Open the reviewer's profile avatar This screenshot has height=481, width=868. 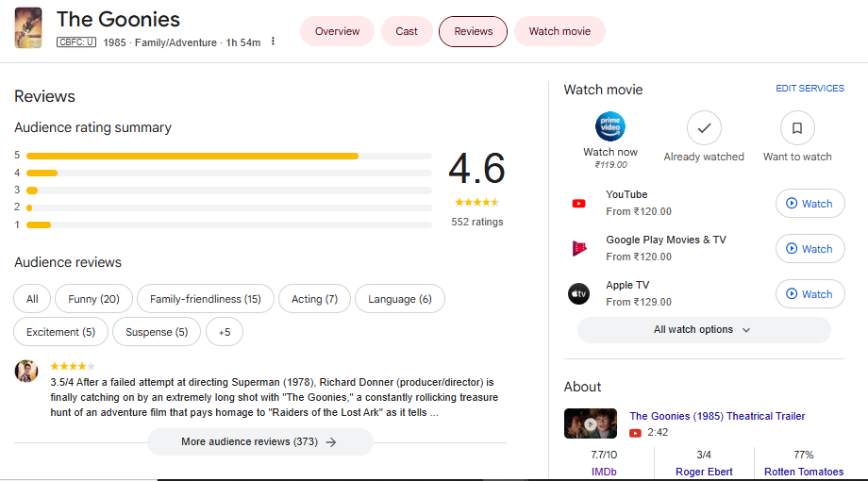click(26, 371)
